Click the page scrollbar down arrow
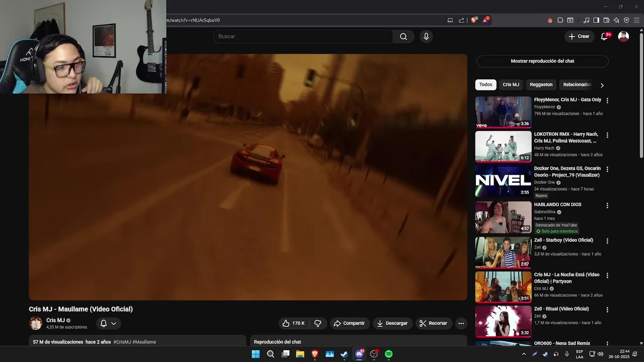The image size is (644, 362). (x=641, y=343)
